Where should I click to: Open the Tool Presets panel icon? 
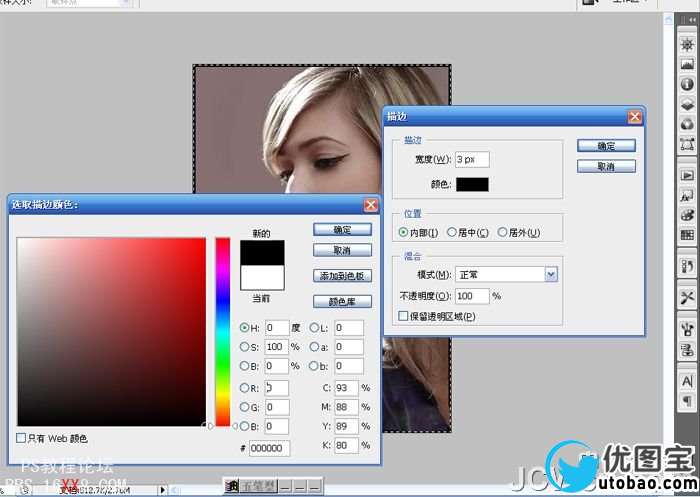tap(687, 297)
